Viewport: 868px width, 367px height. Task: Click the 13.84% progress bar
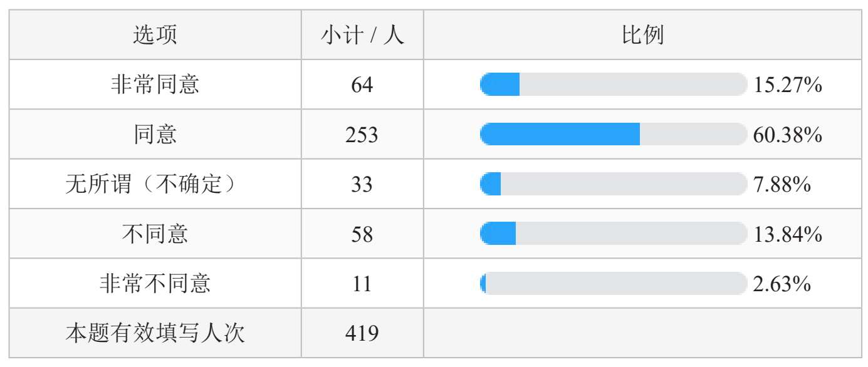[x=614, y=234]
